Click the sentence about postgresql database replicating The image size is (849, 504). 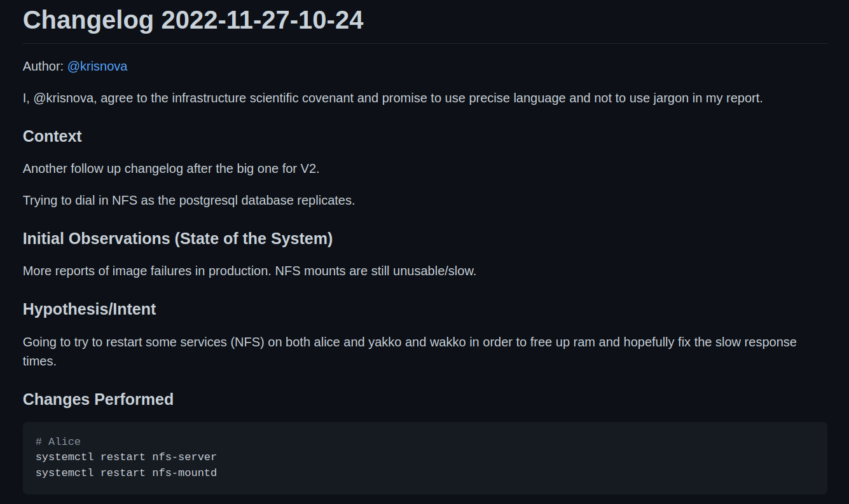pyautogui.click(x=189, y=200)
